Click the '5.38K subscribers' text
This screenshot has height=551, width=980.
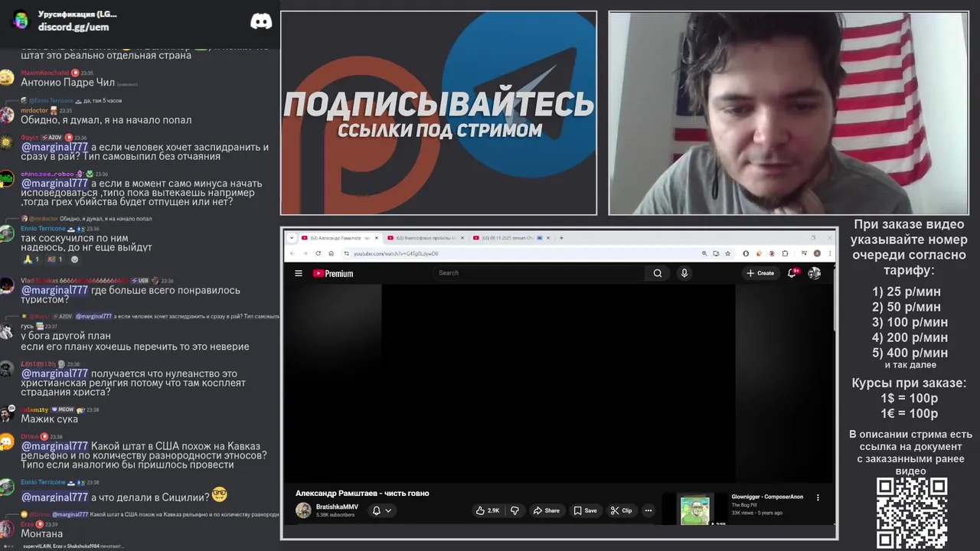[x=335, y=515]
